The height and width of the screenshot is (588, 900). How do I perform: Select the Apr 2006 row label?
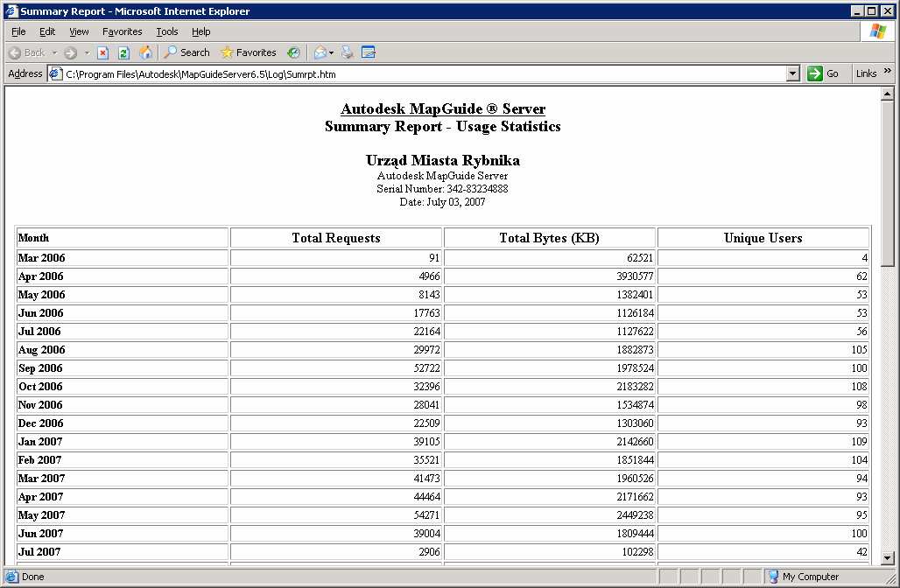coord(41,276)
